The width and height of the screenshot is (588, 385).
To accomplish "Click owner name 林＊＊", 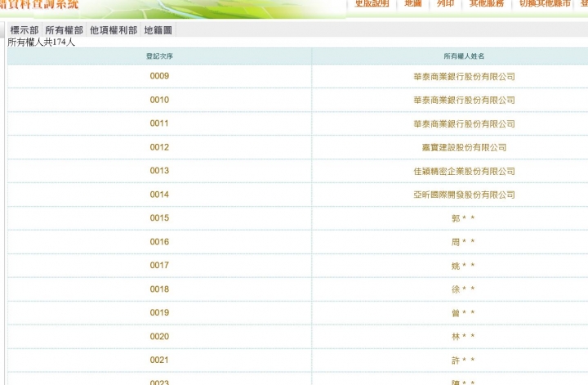I will coord(463,337).
